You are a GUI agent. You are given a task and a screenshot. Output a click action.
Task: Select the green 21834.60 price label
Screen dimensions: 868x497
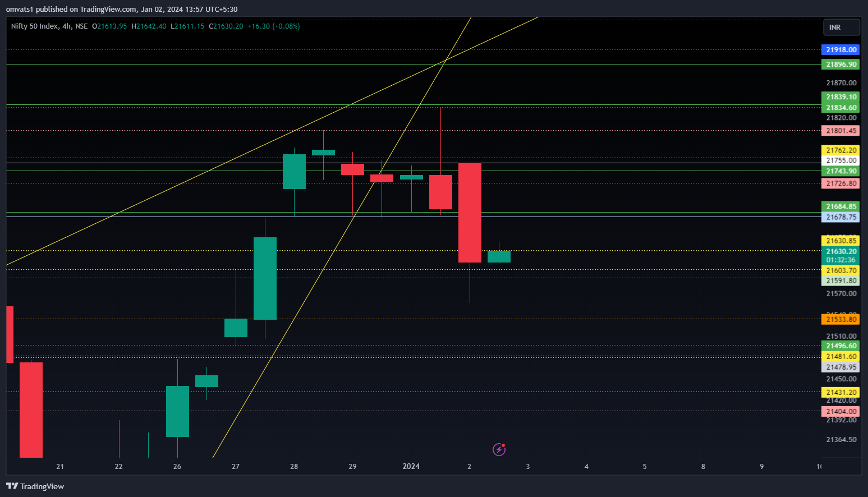point(841,108)
